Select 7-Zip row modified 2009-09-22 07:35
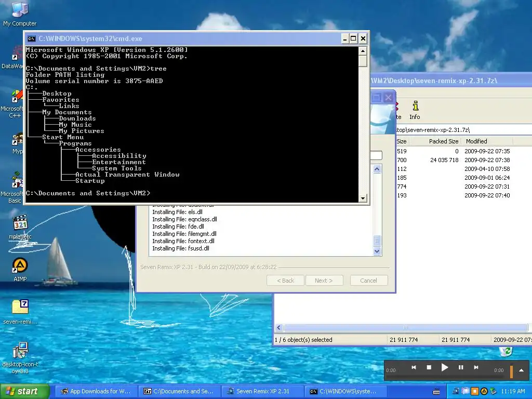Screen dimensions: 532x399 pyautogui.click(x=464, y=151)
